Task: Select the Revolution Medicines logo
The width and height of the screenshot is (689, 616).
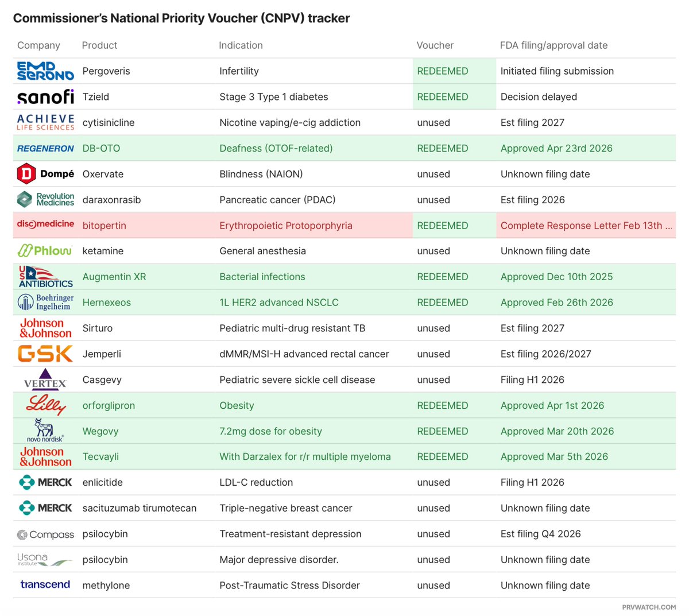Action: point(45,199)
